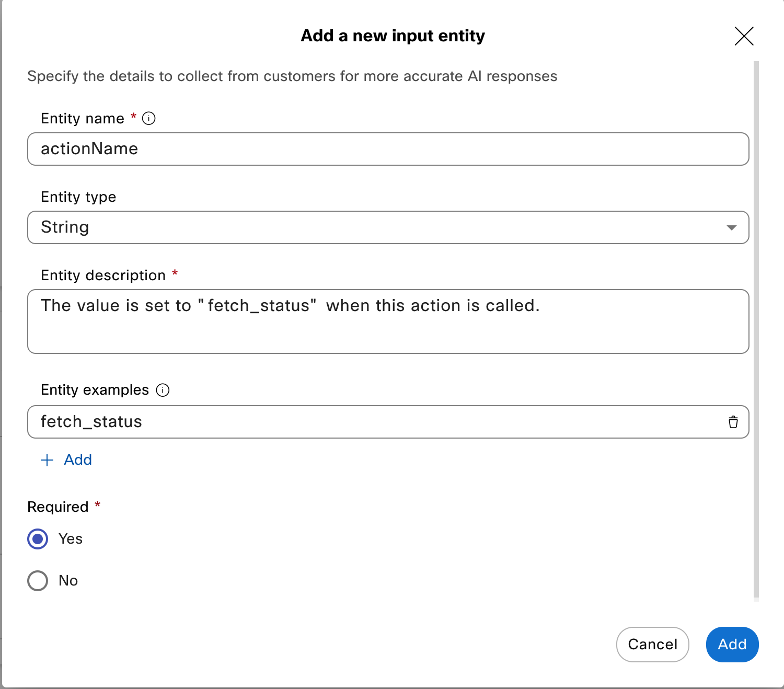Click the "Yes" option label text

coord(71,539)
